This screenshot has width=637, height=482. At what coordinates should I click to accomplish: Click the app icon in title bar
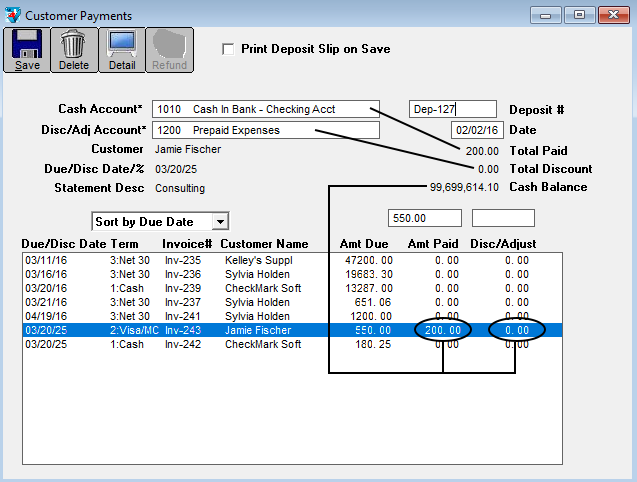12,15
